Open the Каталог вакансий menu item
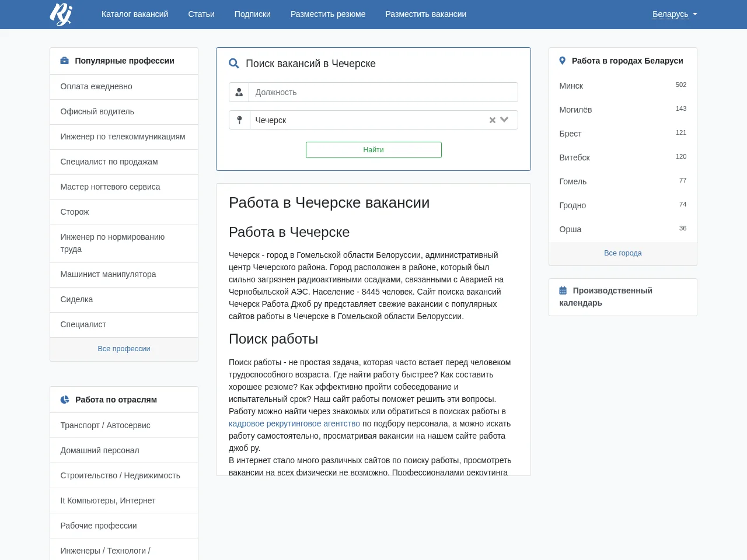 pyautogui.click(x=135, y=14)
